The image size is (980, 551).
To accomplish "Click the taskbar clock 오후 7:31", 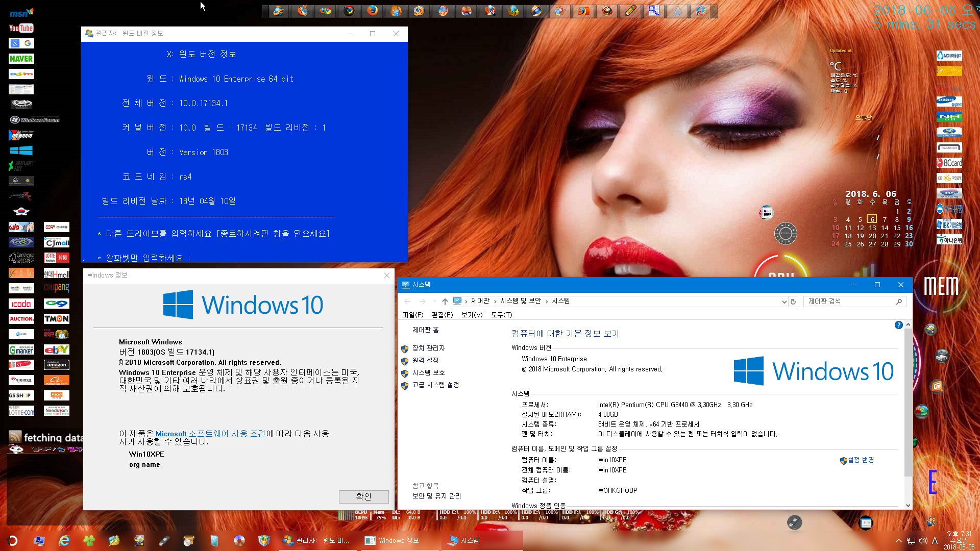I will [x=959, y=541].
